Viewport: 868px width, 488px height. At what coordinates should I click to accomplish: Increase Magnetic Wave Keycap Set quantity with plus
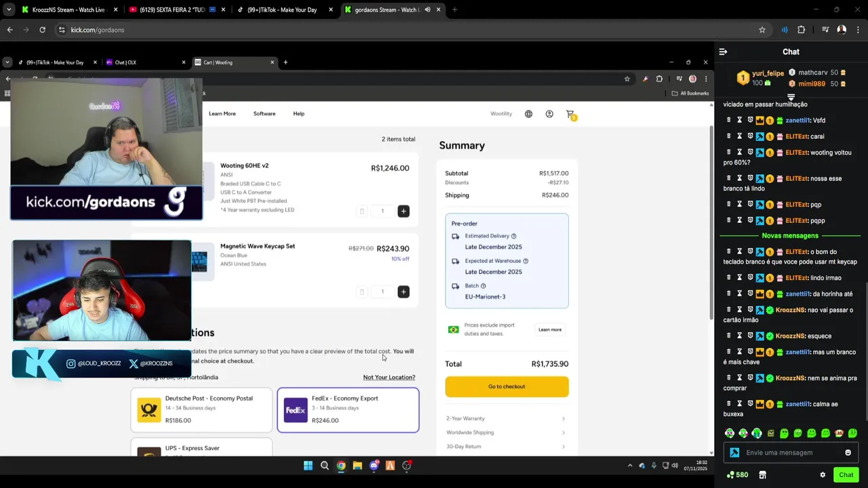click(x=403, y=291)
